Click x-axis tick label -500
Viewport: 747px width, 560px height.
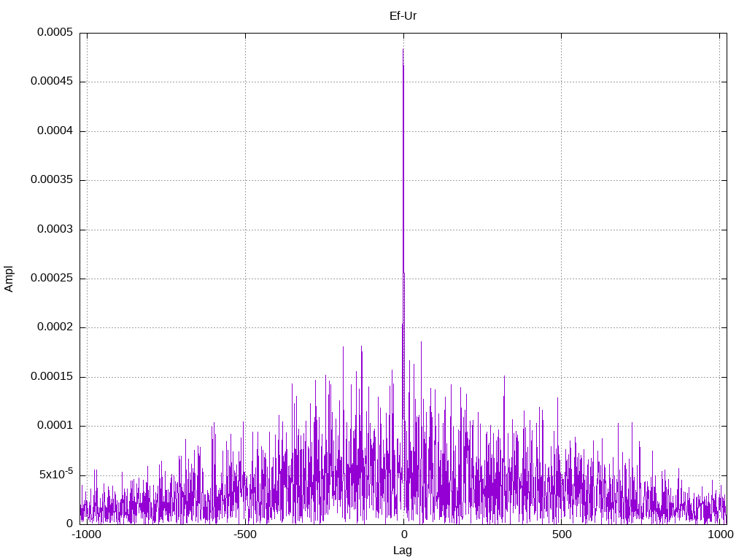[245, 534]
